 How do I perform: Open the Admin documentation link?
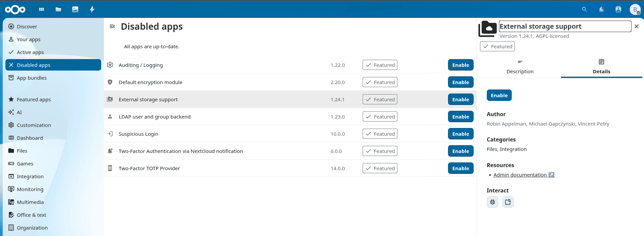tap(520, 175)
